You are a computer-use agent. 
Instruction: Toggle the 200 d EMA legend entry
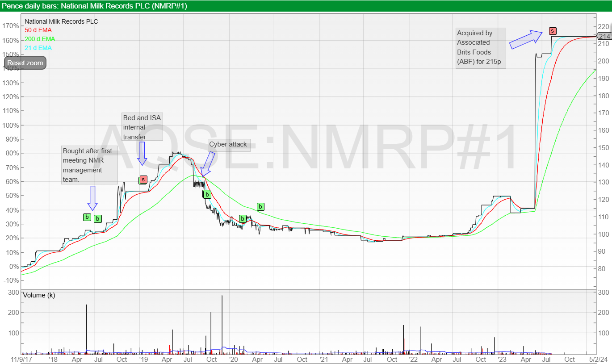click(40, 39)
